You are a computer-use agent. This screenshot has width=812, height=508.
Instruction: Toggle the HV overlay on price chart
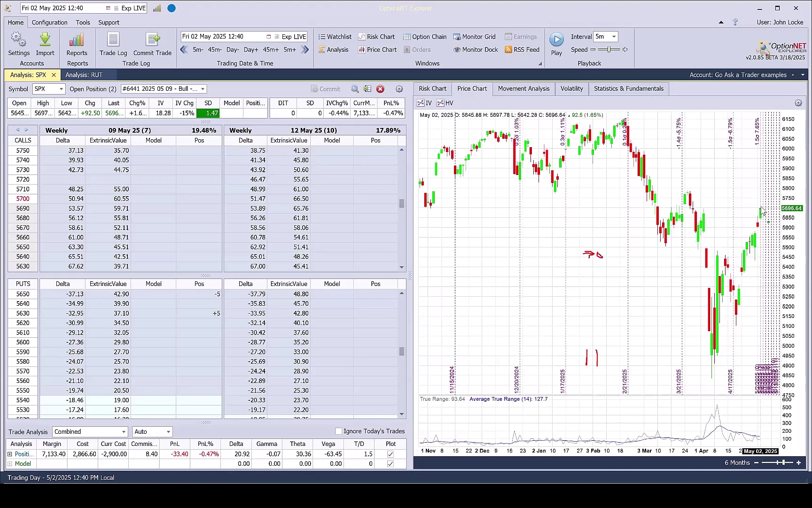[x=445, y=103]
